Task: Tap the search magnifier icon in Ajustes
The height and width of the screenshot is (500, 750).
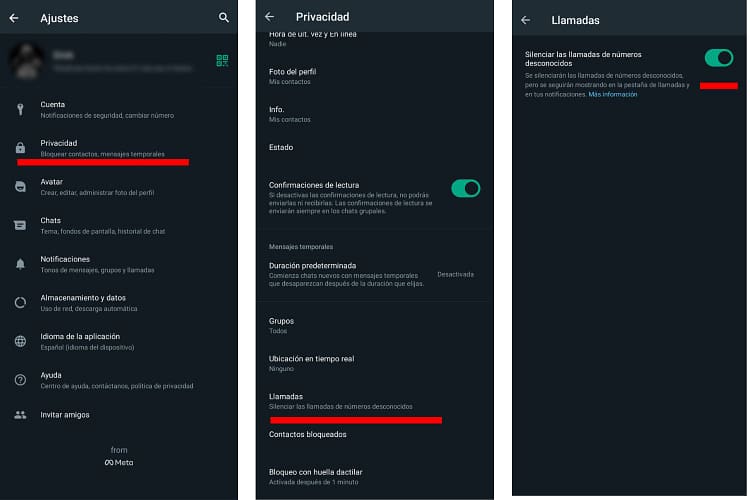Action: (x=223, y=18)
